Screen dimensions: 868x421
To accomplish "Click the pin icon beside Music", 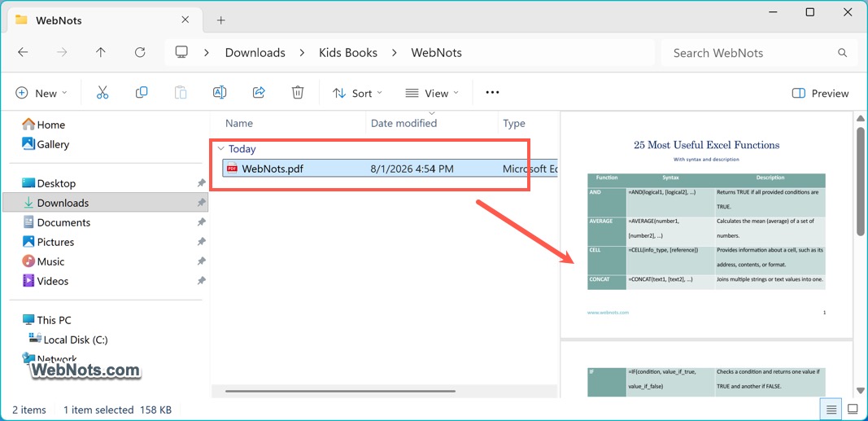I will 202,261.
